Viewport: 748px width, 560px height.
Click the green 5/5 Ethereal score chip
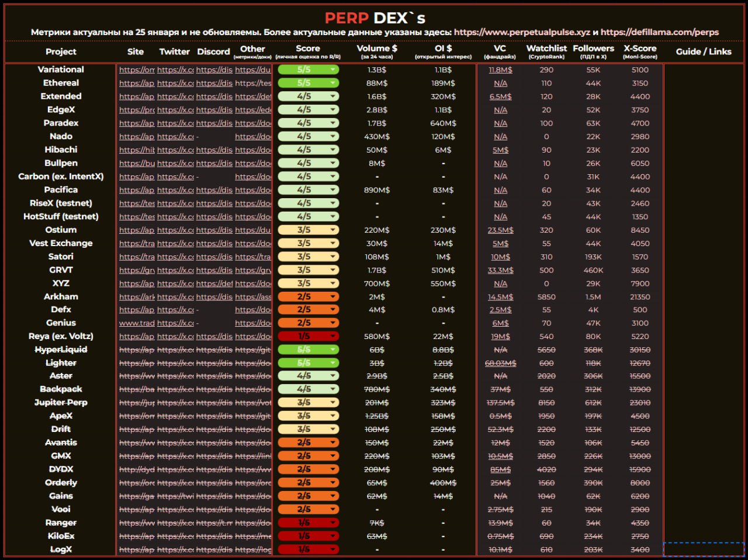(308, 83)
